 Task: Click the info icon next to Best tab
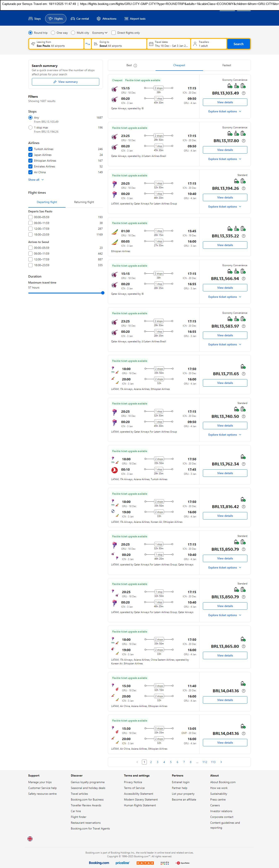click(x=135, y=66)
